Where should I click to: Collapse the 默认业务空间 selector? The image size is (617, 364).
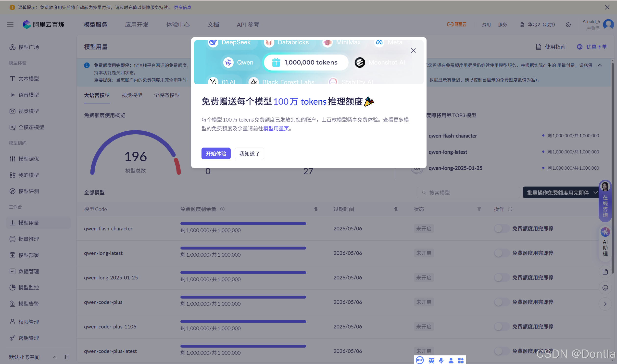point(55,357)
